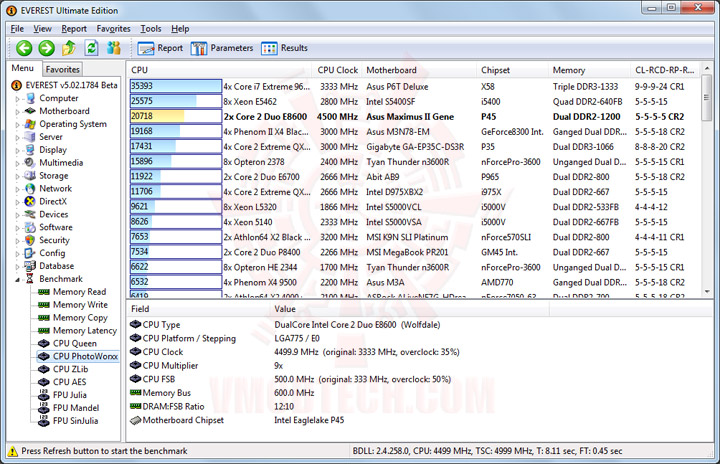Click the Report toolbar button

(160, 48)
